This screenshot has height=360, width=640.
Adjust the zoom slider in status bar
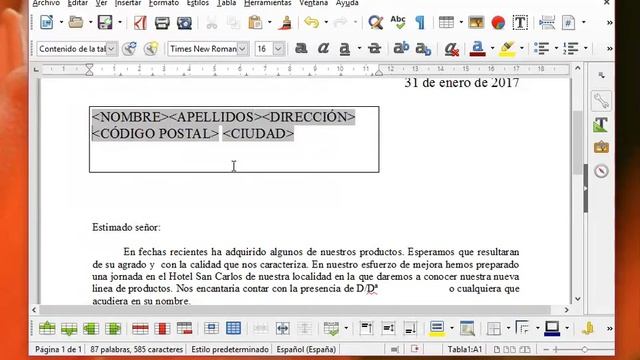(x=584, y=349)
